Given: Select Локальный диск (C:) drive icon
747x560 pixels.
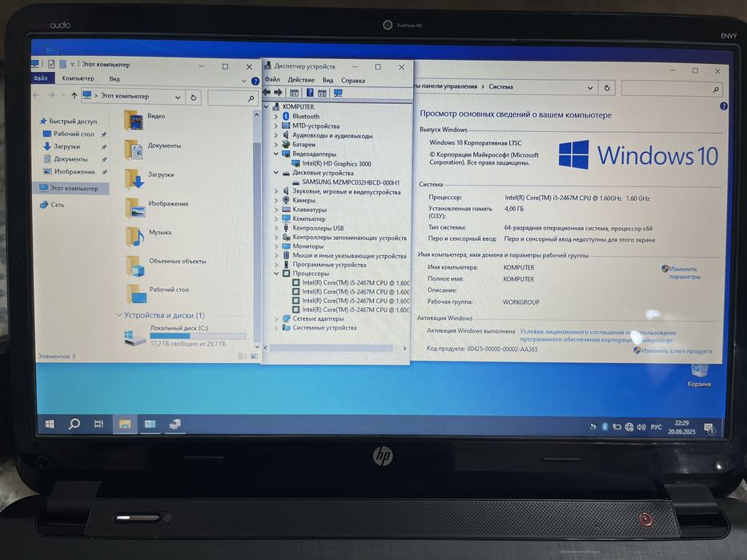Looking at the screenshot, I should [x=135, y=337].
